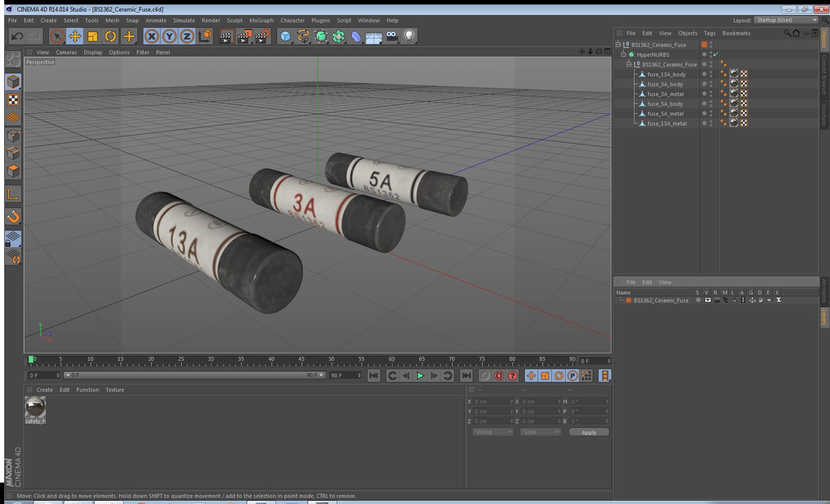Enable Polygons mode in left sidebar
The height and width of the screenshot is (504, 830).
tap(13, 171)
